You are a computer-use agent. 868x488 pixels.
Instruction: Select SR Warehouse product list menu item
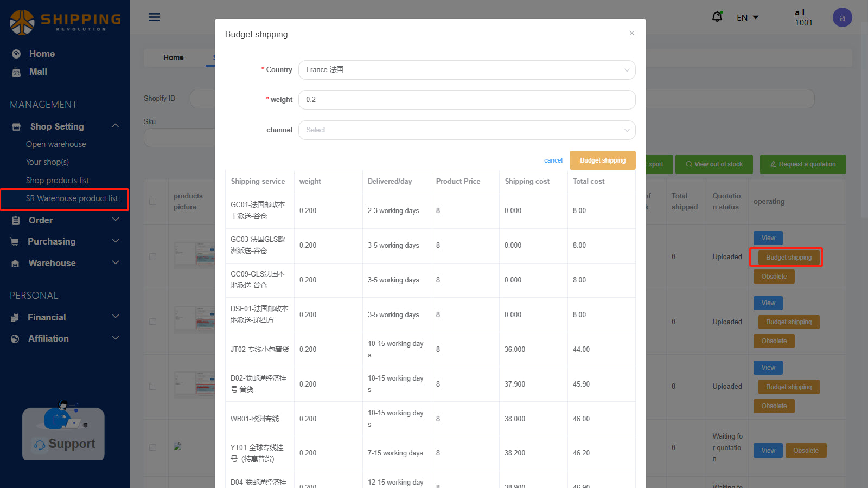coord(72,199)
